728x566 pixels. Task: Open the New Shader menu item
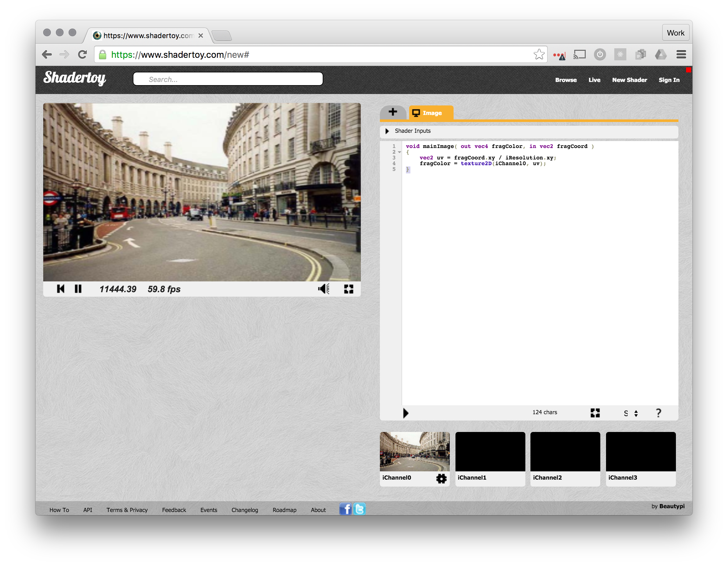tap(629, 78)
